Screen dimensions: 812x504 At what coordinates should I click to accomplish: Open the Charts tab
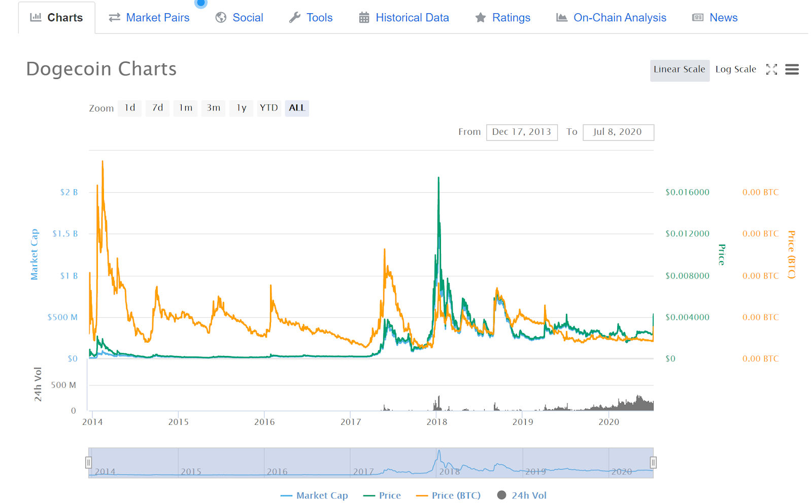[56, 18]
